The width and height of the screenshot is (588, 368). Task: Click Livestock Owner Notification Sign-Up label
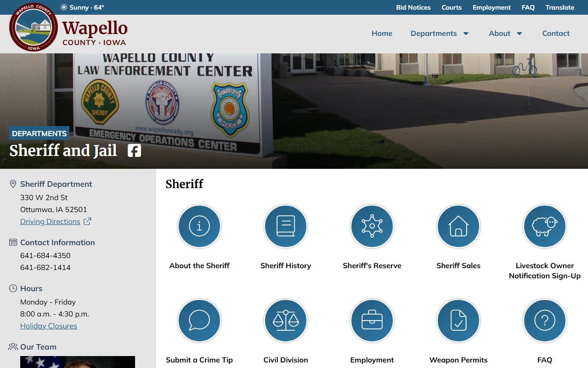[x=545, y=270]
